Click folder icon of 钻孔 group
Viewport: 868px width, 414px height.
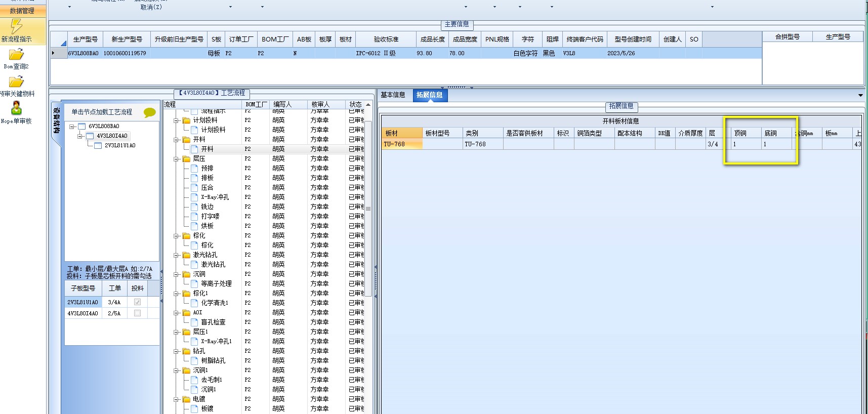click(186, 351)
